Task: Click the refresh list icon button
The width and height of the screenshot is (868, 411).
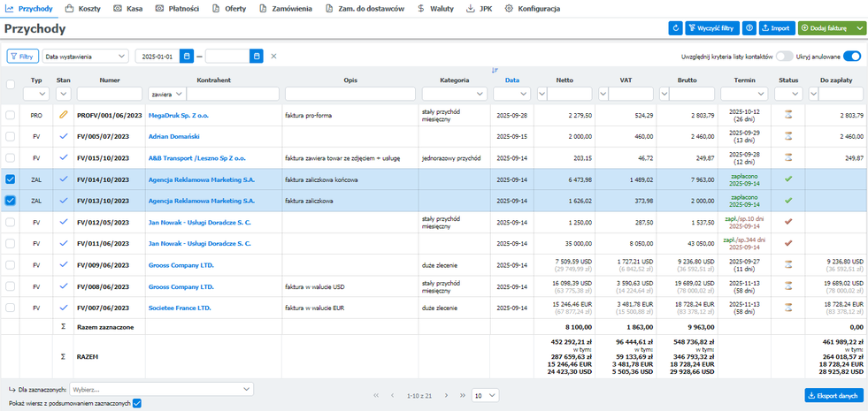Action: point(676,28)
